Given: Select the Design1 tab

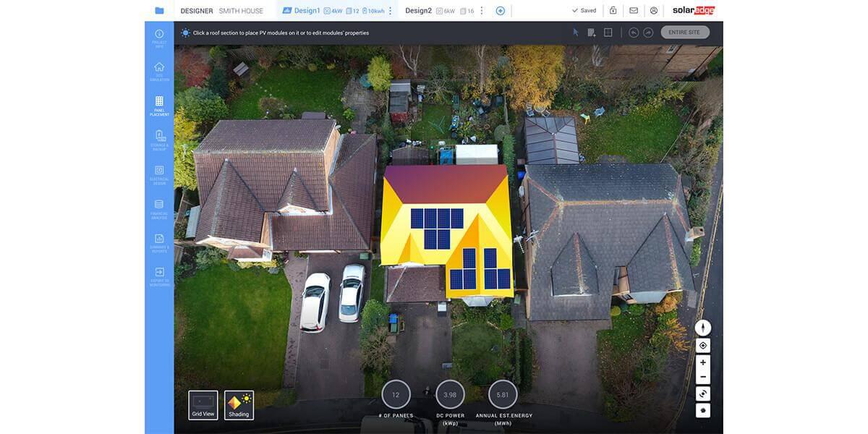Looking at the screenshot, I should point(306,11).
